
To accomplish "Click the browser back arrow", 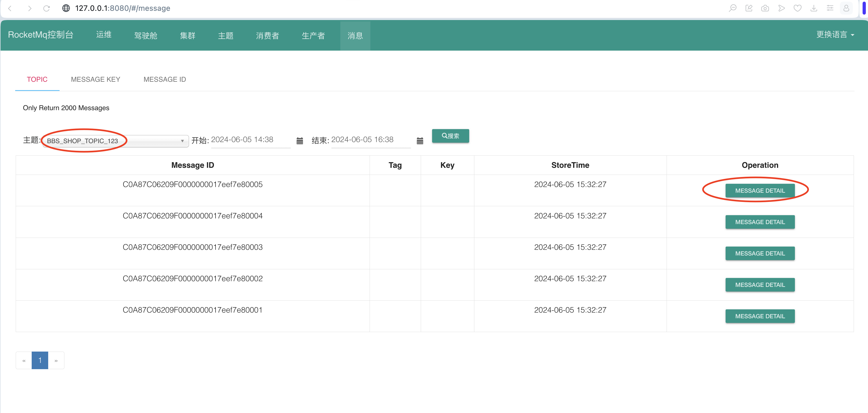I will [10, 8].
